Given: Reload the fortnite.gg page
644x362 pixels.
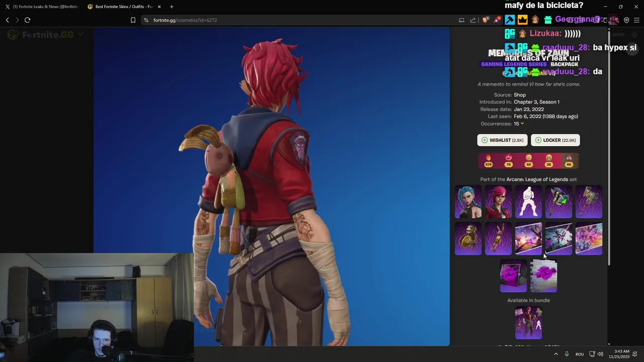Looking at the screenshot, I should tap(27, 20).
